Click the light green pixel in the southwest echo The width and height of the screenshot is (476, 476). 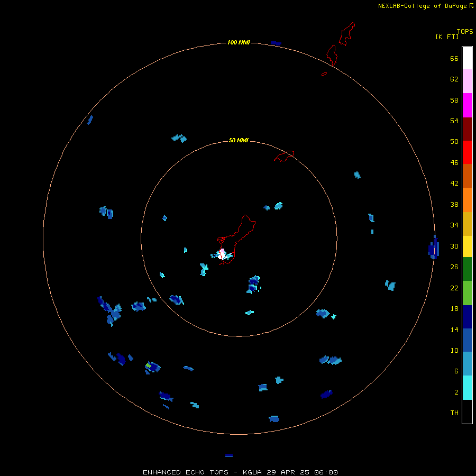[149, 365]
